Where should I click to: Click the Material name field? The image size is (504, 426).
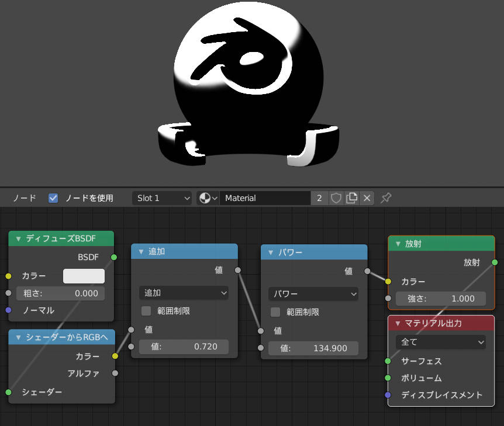(x=265, y=198)
